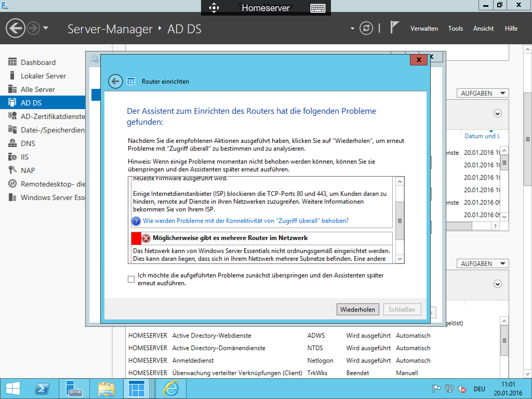Click the Essentials Dashboard taskbar icon
Image resolution: width=532 pixels, height=399 pixels.
coord(137,389)
